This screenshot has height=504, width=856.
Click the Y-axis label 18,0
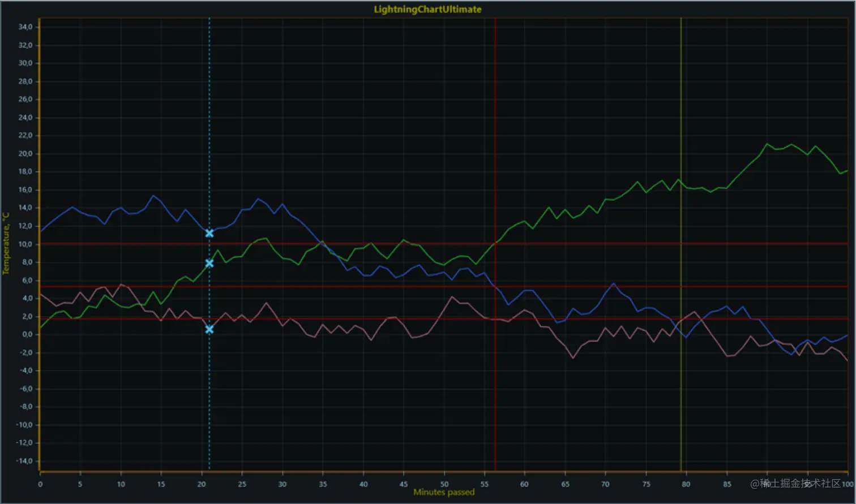point(25,172)
